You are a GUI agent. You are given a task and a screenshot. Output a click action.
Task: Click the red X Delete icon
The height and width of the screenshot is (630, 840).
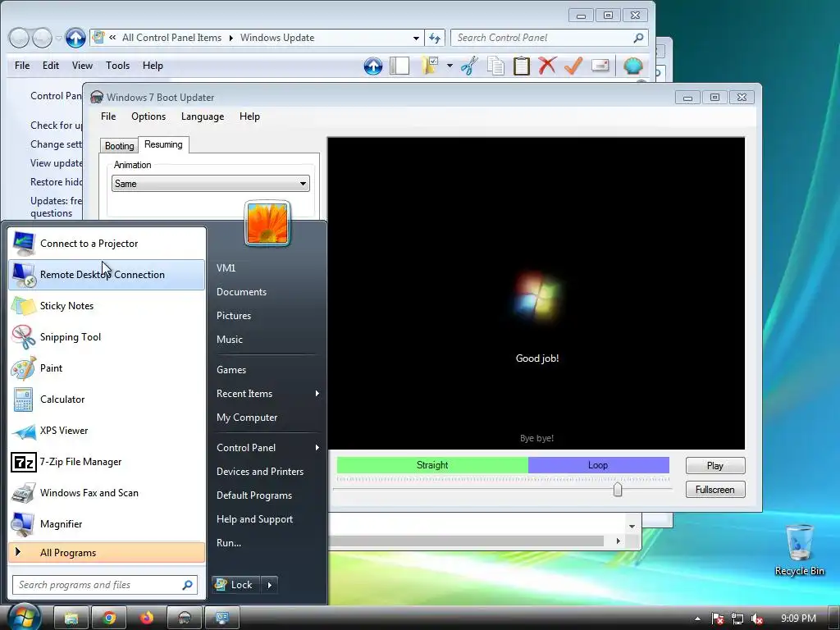[x=547, y=66]
